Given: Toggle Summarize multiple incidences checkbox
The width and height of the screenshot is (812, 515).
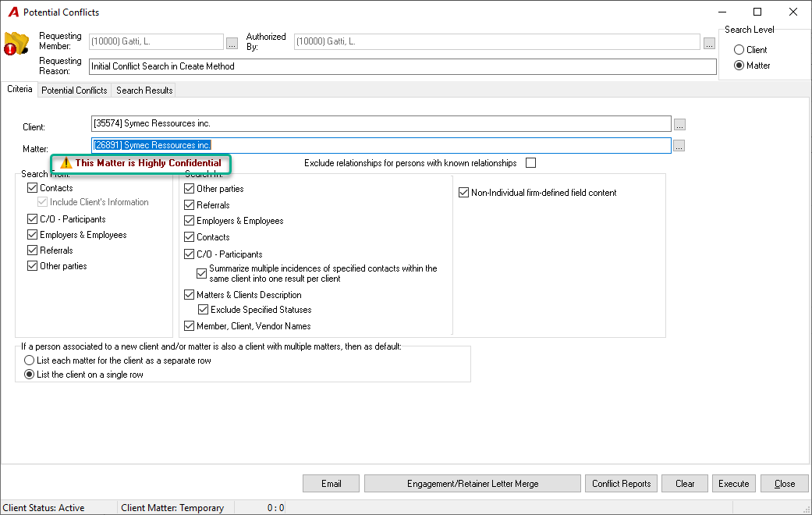Looking at the screenshot, I should click(x=202, y=274).
